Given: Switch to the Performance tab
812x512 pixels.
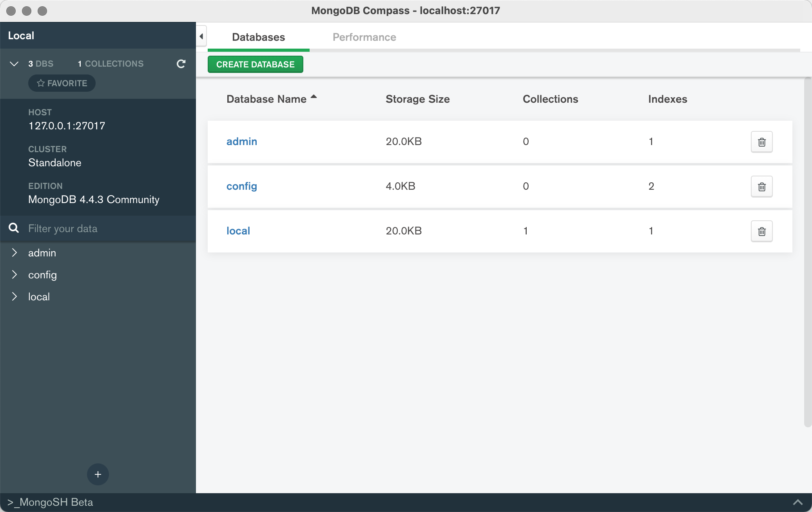Looking at the screenshot, I should (x=364, y=37).
